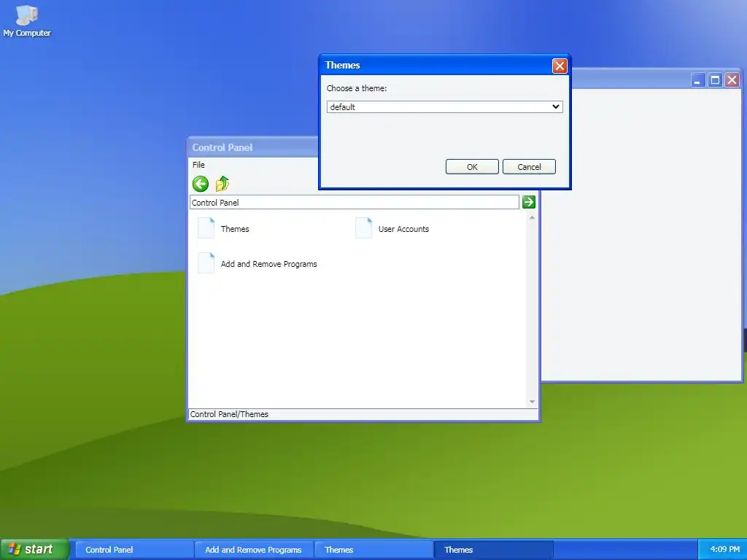747x560 pixels.
Task: Click scroll down arrow in Control Panel list
Action: (x=532, y=402)
